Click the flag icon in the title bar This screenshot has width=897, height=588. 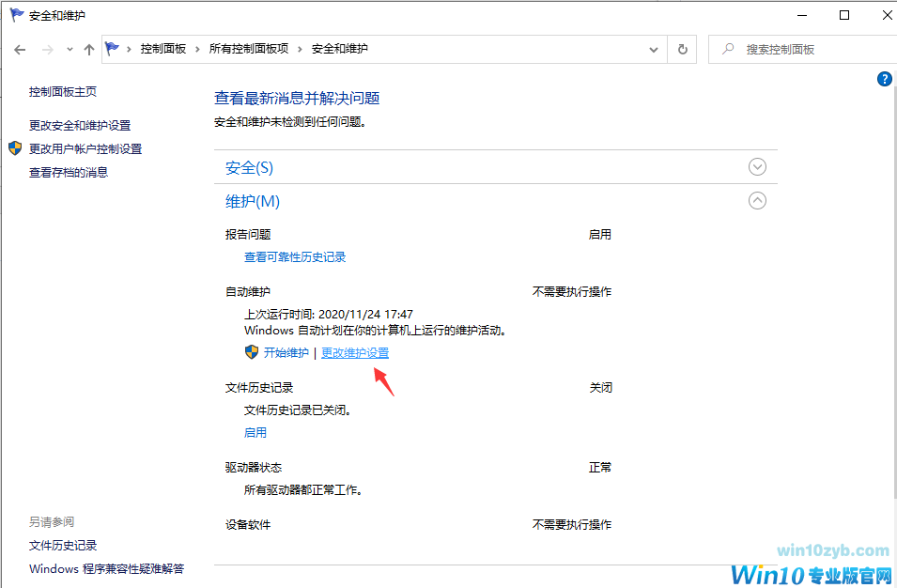pos(14,14)
